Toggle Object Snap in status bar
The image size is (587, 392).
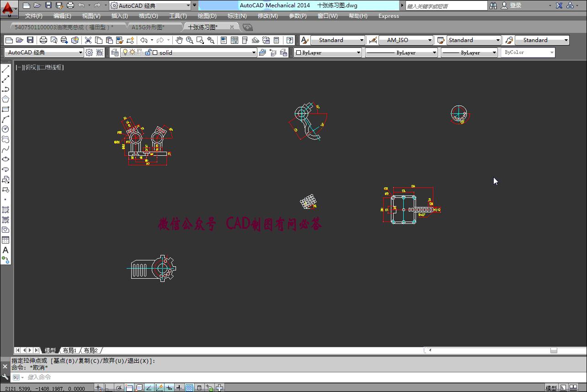click(129, 388)
